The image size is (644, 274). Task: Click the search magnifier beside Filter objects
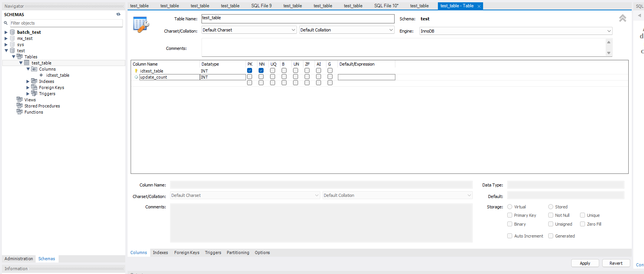tap(6, 23)
